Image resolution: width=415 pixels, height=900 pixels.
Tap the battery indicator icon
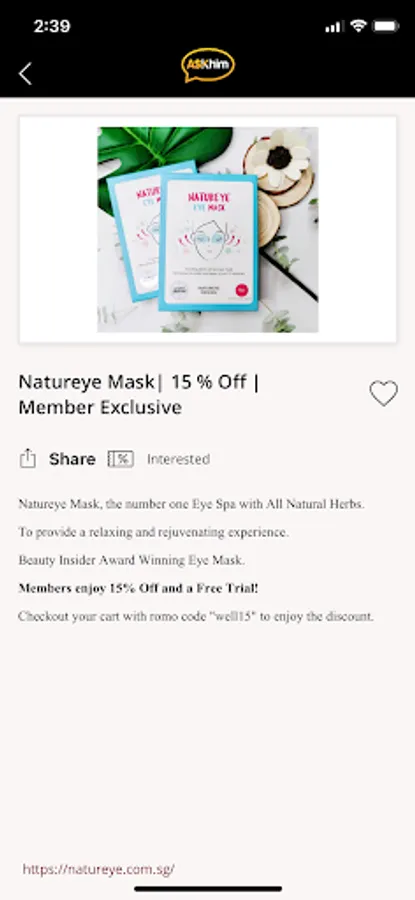386,26
